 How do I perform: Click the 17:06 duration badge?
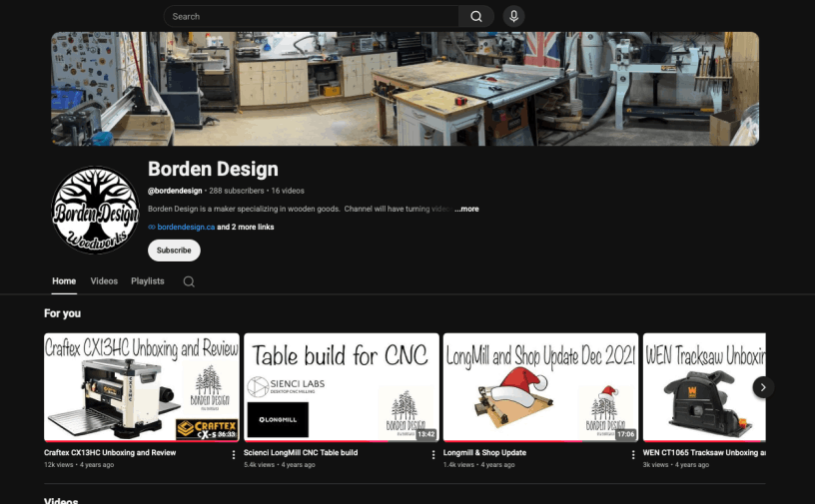click(x=626, y=434)
